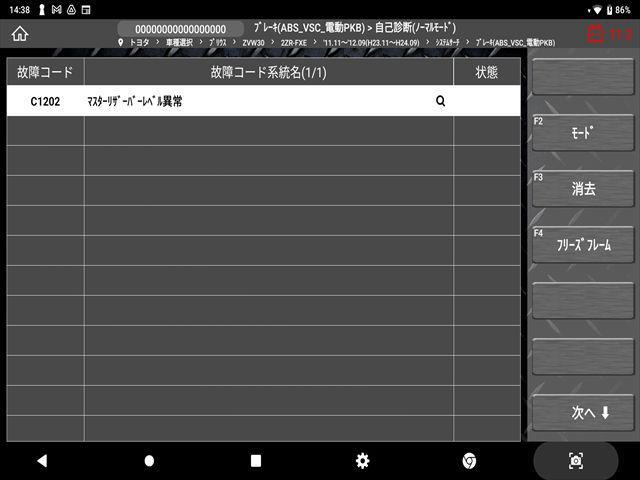Tap the keyhole notification icon in status bar
The height and width of the screenshot is (480, 640).
tap(42, 10)
